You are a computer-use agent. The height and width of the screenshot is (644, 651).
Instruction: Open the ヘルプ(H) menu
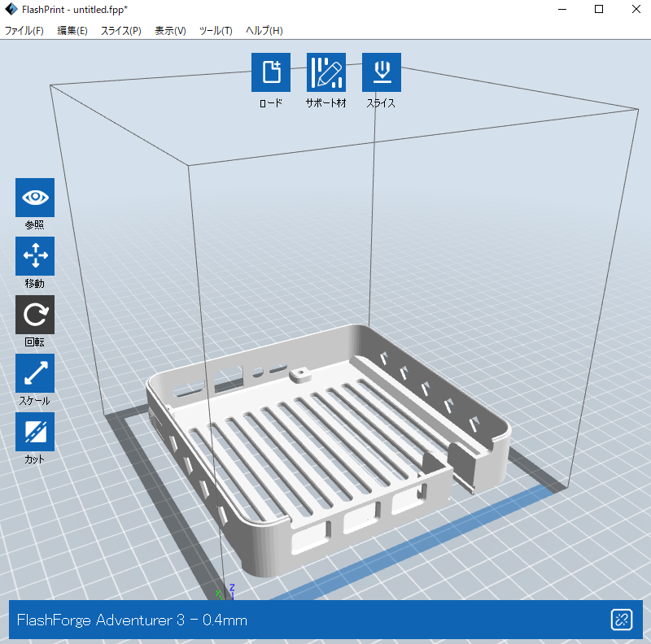point(264,31)
